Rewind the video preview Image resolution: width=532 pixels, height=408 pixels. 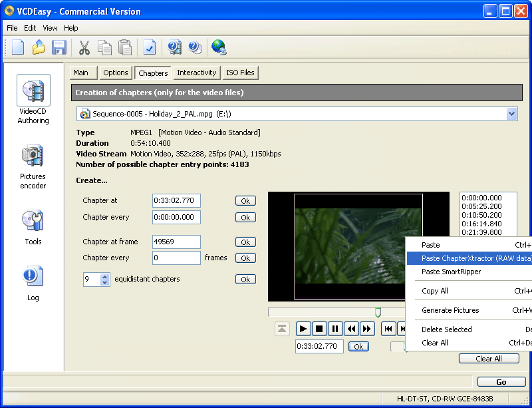(x=352, y=329)
